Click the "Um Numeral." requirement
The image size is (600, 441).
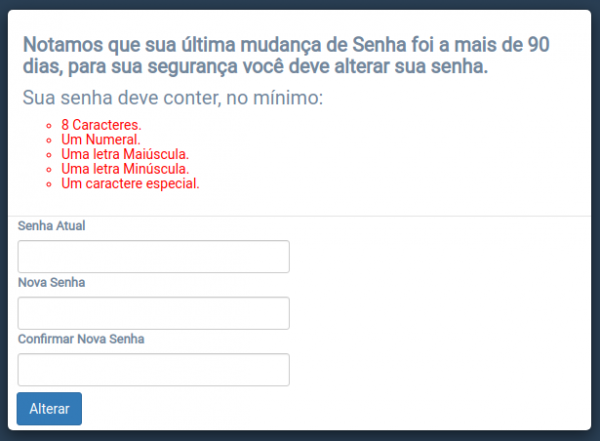tap(95, 140)
